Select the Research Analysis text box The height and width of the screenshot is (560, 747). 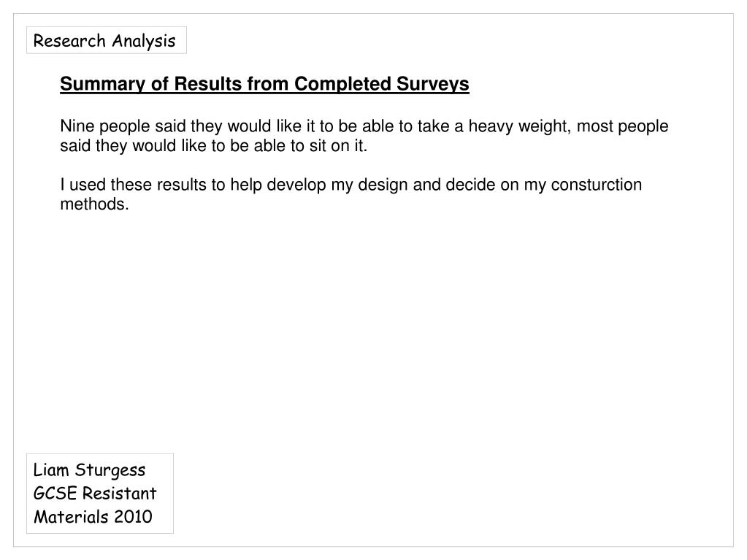pyautogui.click(x=106, y=40)
